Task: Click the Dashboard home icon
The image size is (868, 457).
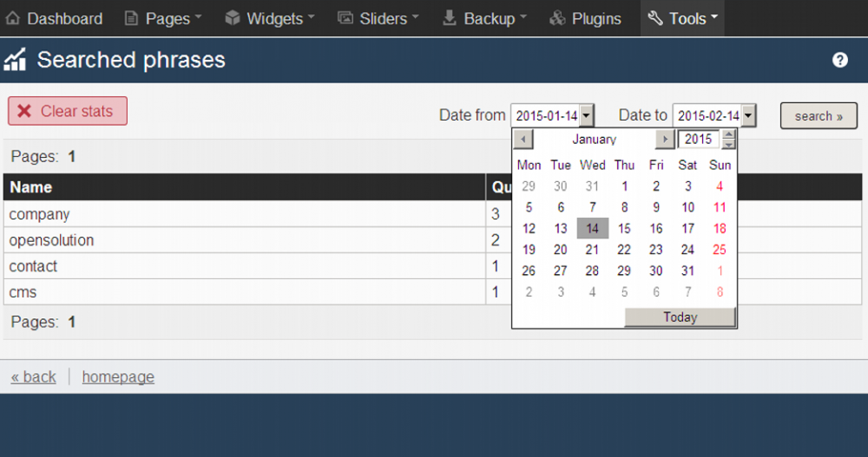Action: 13,18
